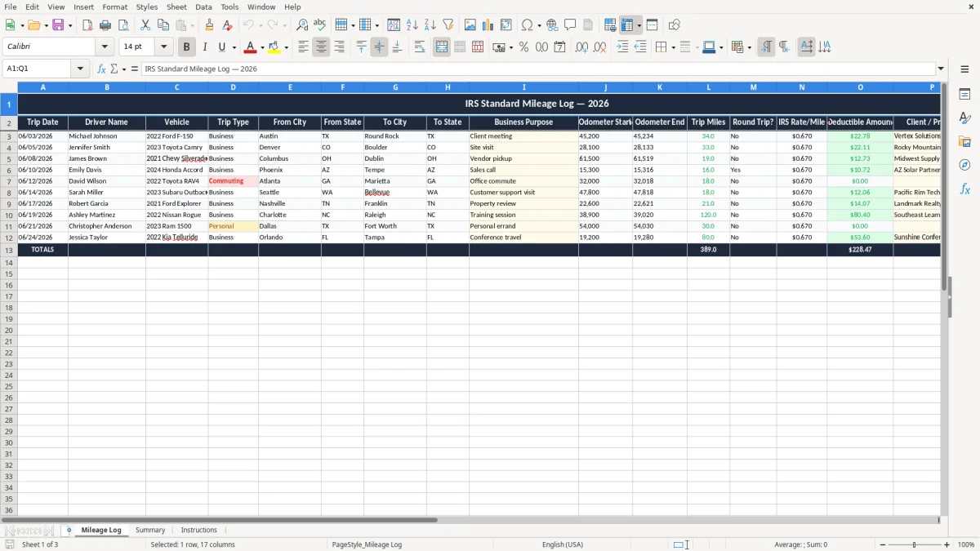Click the Print icon

tap(105, 25)
